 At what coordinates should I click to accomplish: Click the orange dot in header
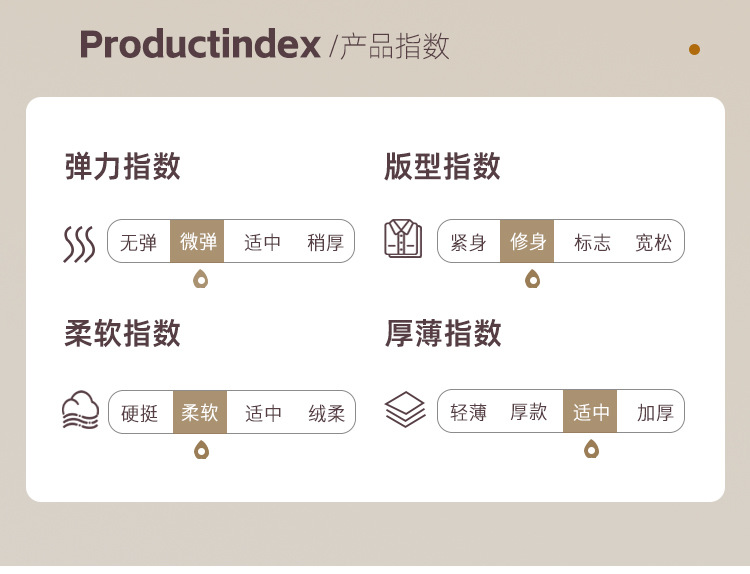(694, 49)
